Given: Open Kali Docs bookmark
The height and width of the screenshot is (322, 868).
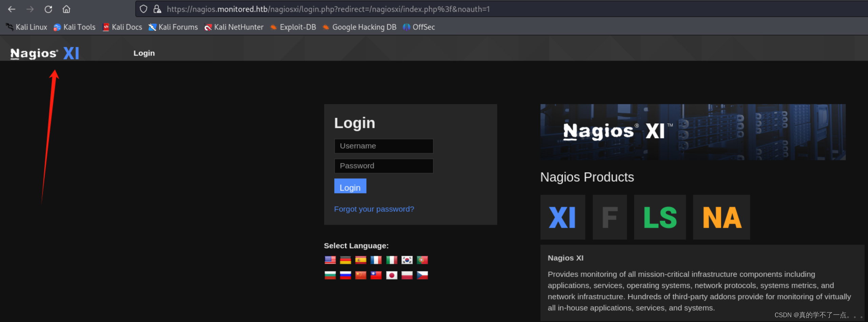Looking at the screenshot, I should point(122,27).
